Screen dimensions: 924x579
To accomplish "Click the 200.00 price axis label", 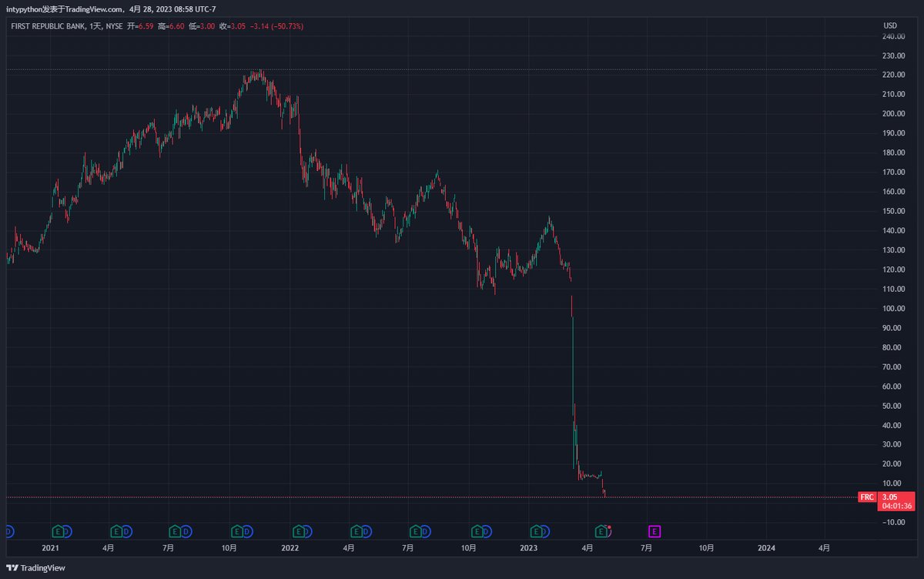I will coord(893,114).
